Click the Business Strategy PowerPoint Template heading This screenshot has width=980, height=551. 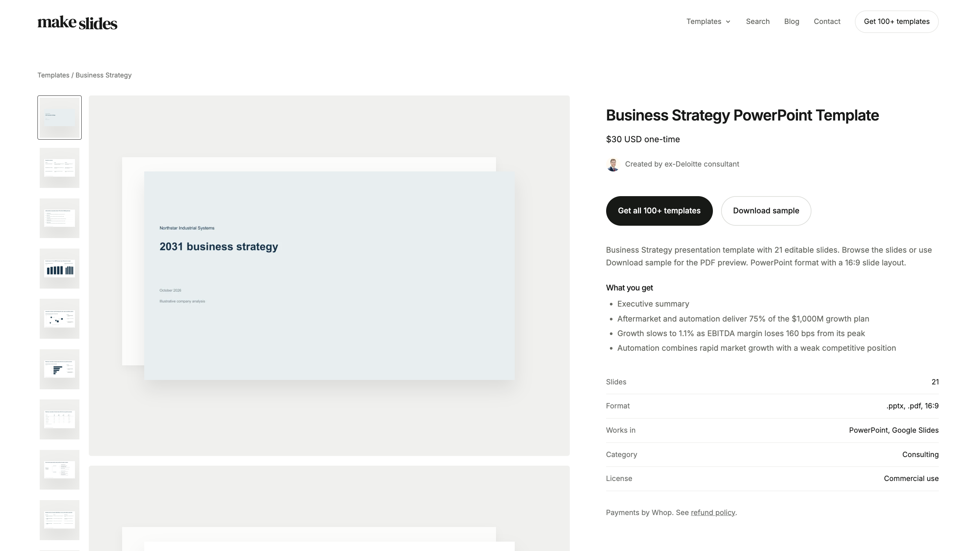[742, 115]
